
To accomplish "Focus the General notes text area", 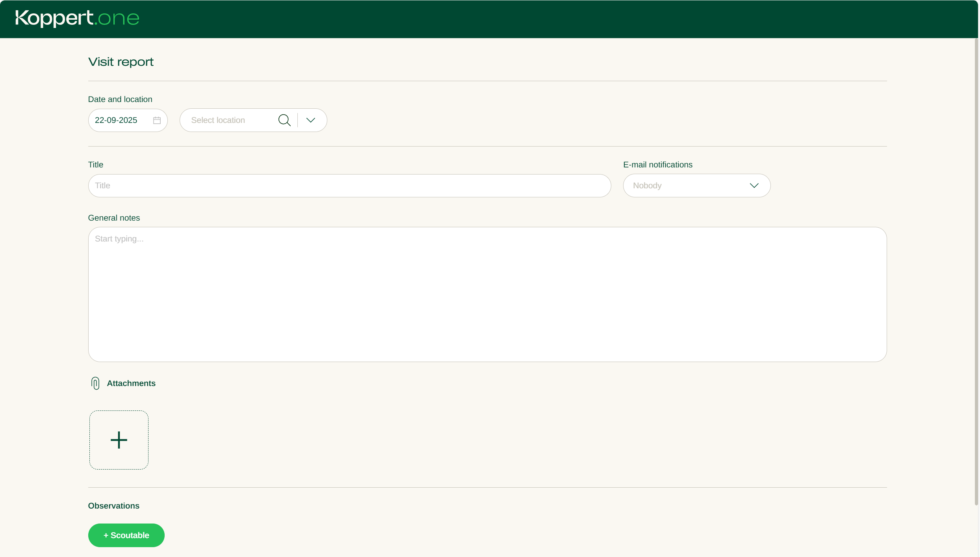I will click(487, 294).
